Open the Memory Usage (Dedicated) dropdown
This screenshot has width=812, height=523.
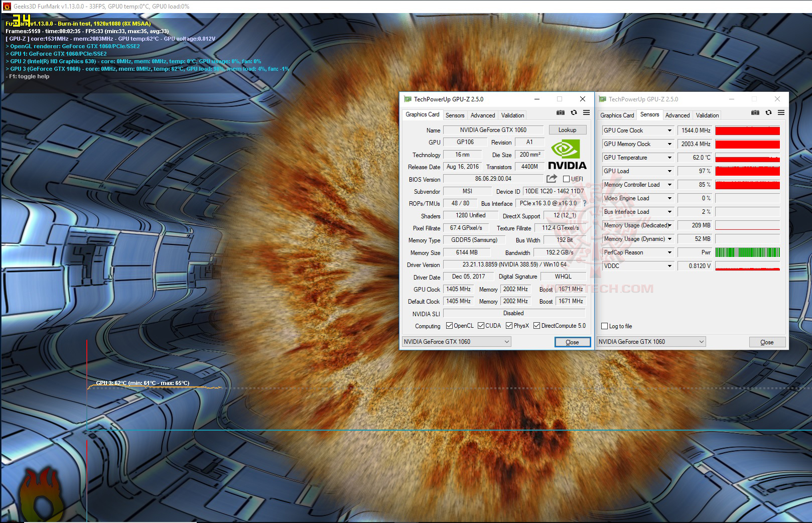[669, 225]
